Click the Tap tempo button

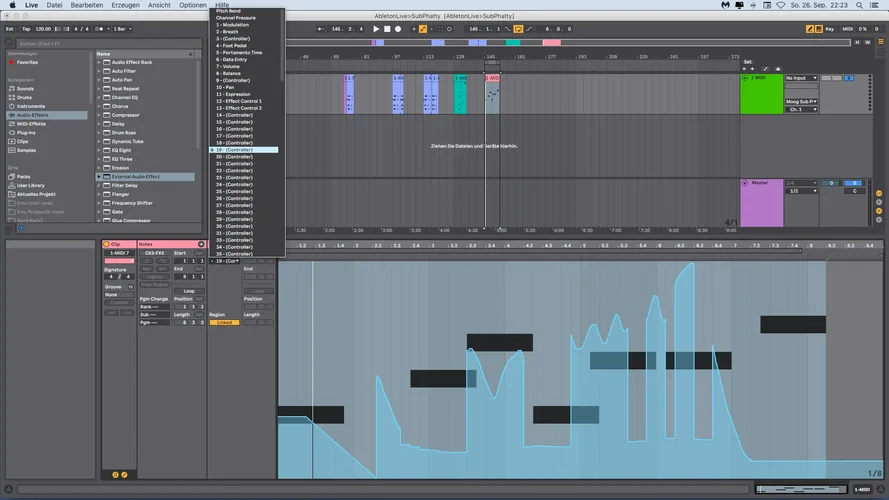click(x=25, y=29)
